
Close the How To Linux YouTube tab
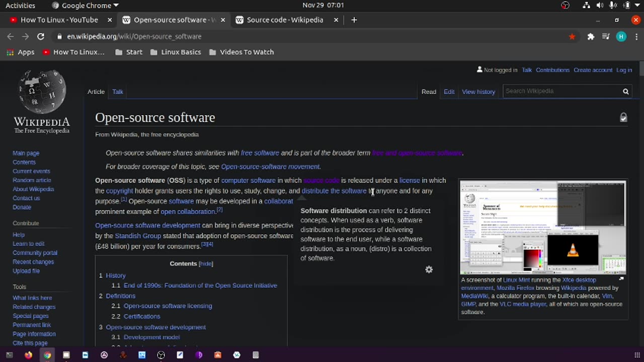[110, 20]
